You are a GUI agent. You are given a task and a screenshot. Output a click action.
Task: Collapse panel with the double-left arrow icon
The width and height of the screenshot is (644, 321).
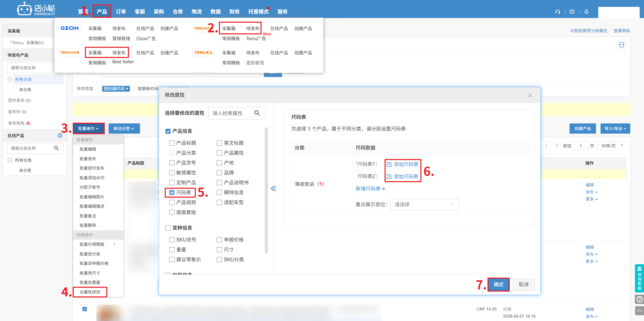click(273, 188)
